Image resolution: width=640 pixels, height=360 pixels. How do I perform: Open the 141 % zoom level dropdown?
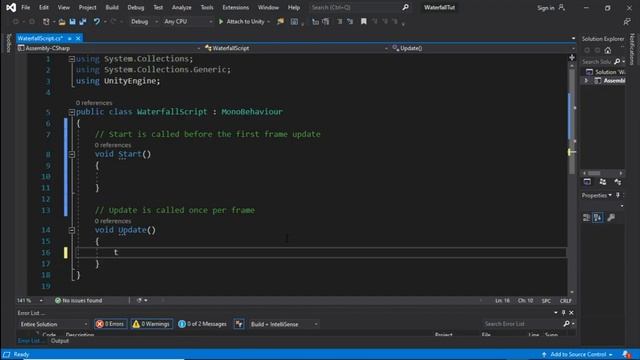click(29, 300)
